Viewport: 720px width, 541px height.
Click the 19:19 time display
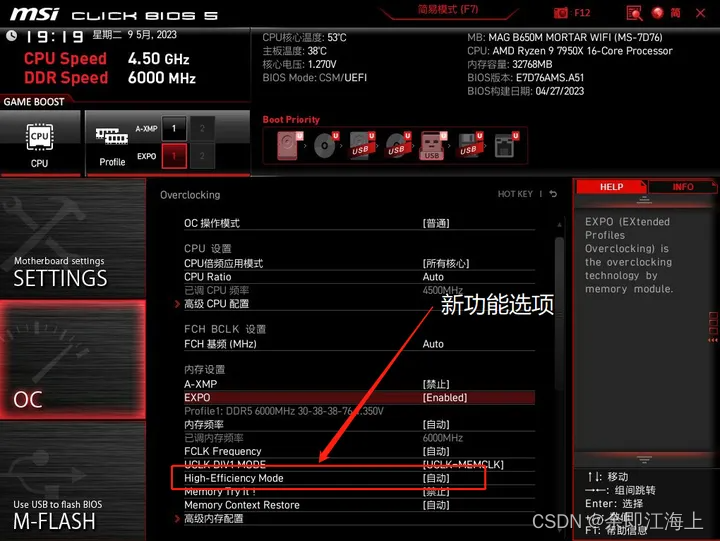(54, 36)
